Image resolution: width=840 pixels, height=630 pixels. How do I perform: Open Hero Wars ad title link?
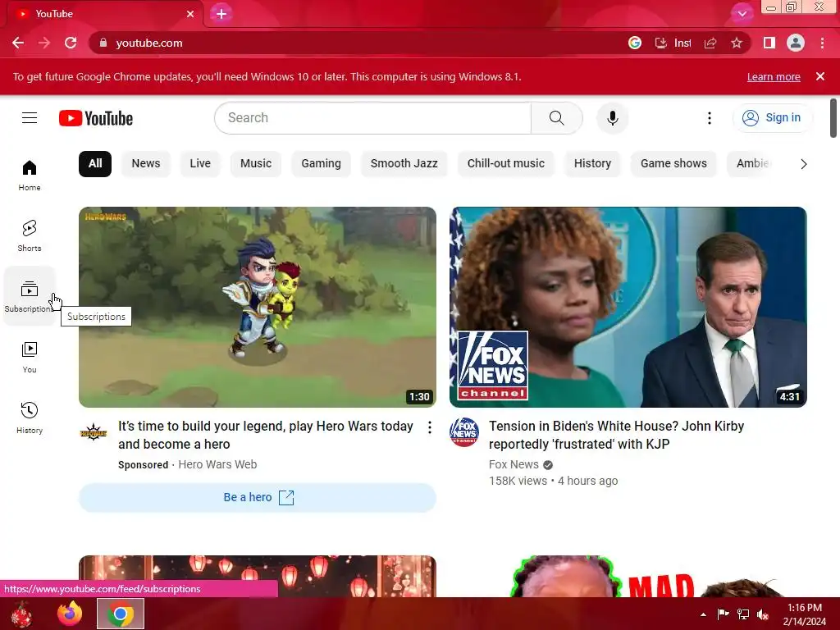(x=266, y=435)
